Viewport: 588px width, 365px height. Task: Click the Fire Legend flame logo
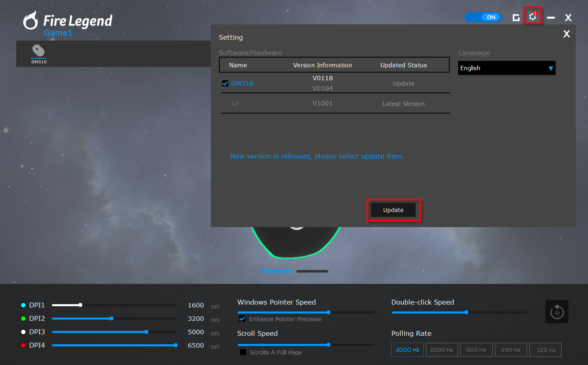30,20
